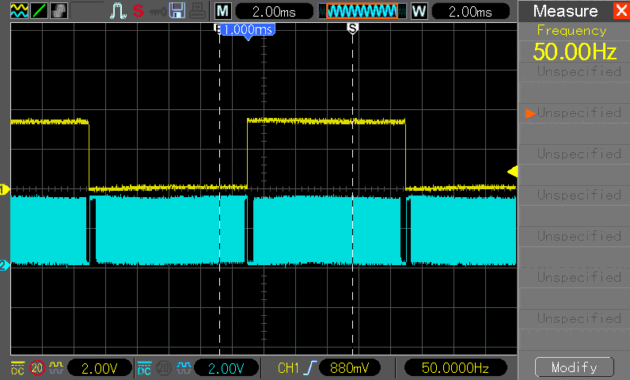Click the 50.0000Hz frequency counter readout
This screenshot has width=630, height=380.
tap(455, 368)
